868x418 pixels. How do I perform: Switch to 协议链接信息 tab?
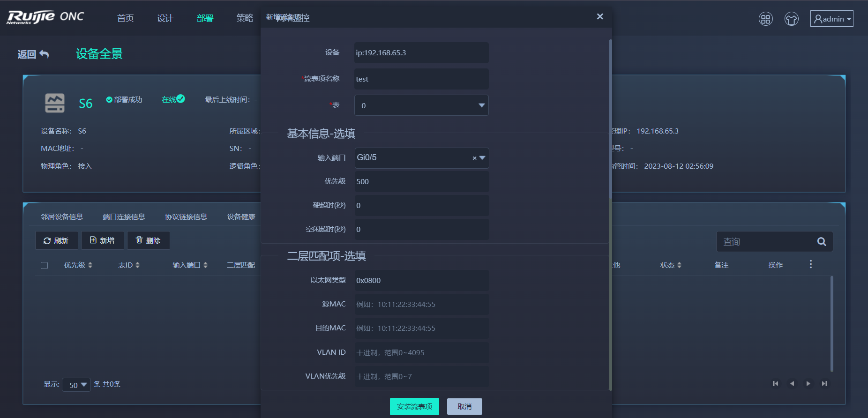[186, 217]
